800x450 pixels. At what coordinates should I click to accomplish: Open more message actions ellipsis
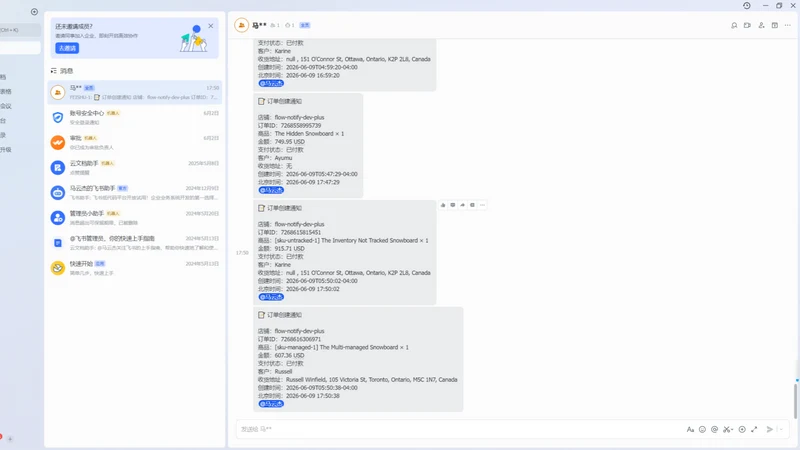pyautogui.click(x=482, y=205)
